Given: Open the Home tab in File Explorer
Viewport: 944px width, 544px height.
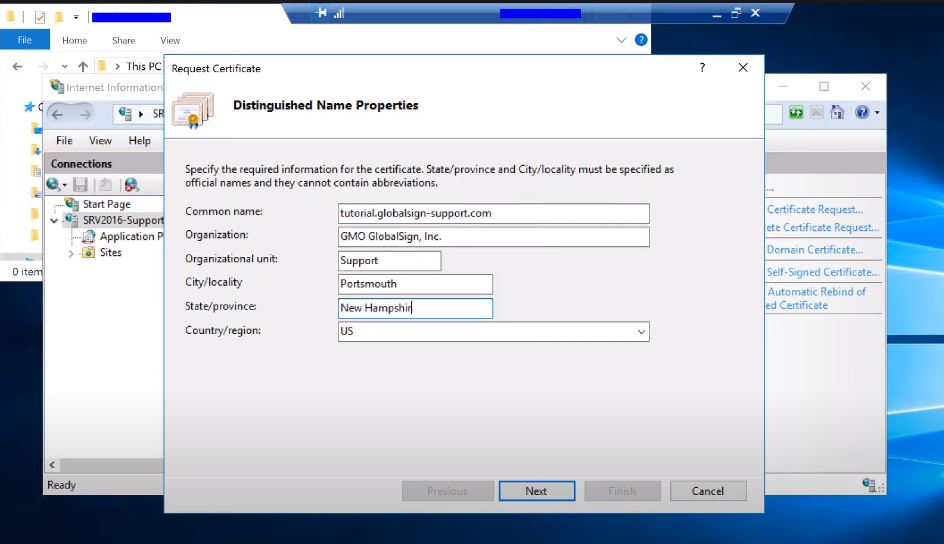Looking at the screenshot, I should (75, 40).
